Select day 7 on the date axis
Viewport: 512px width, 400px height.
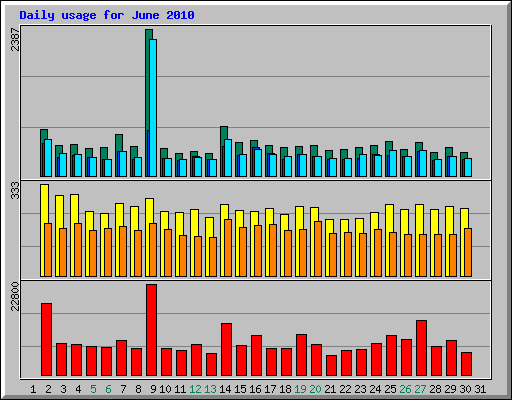pos(123,389)
